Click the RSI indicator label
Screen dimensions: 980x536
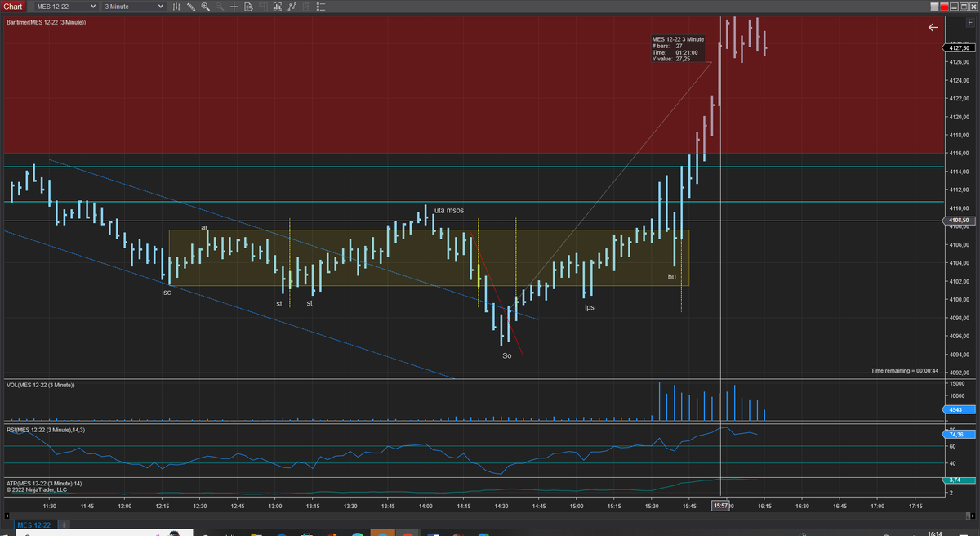(45, 429)
